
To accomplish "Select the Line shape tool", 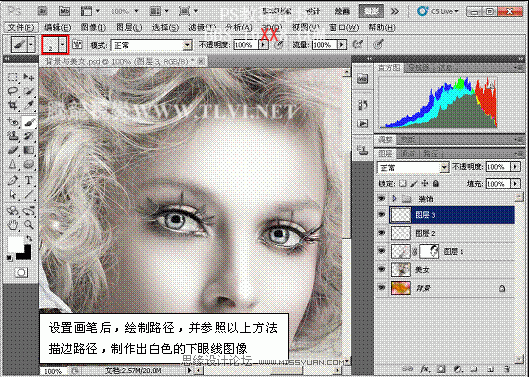I will click(x=29, y=195).
